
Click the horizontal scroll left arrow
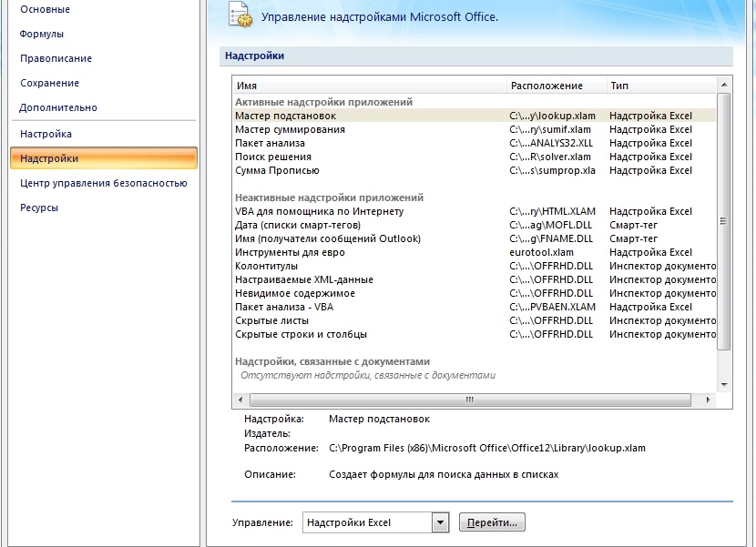pyautogui.click(x=240, y=400)
